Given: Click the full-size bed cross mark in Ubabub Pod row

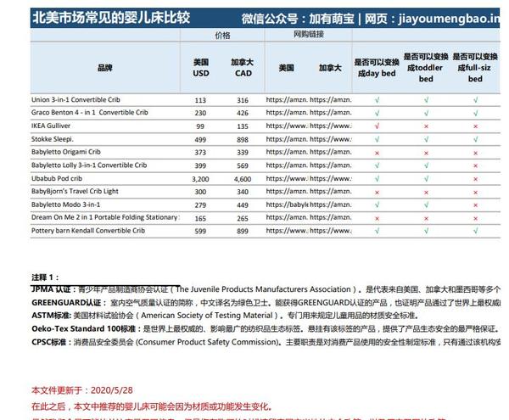Looking at the screenshot, I should point(476,179).
